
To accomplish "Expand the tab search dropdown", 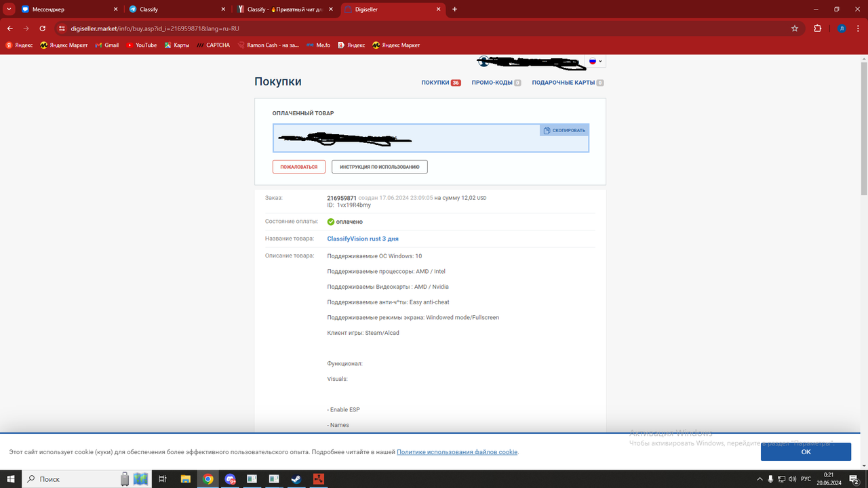I will (x=9, y=9).
